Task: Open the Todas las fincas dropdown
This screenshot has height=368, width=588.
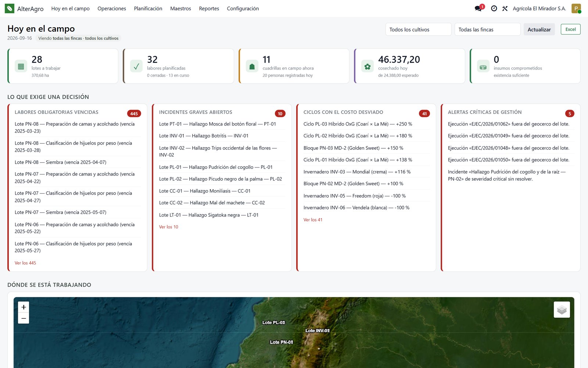Action: pyautogui.click(x=487, y=29)
